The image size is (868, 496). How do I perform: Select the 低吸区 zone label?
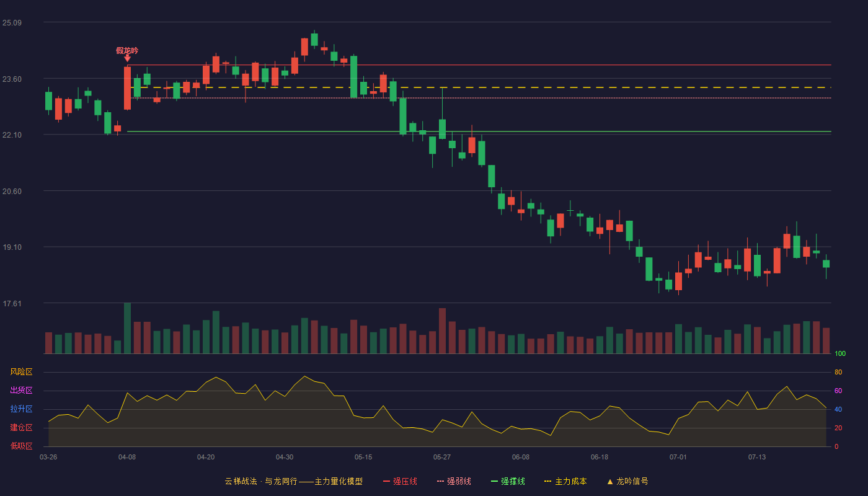click(21, 446)
